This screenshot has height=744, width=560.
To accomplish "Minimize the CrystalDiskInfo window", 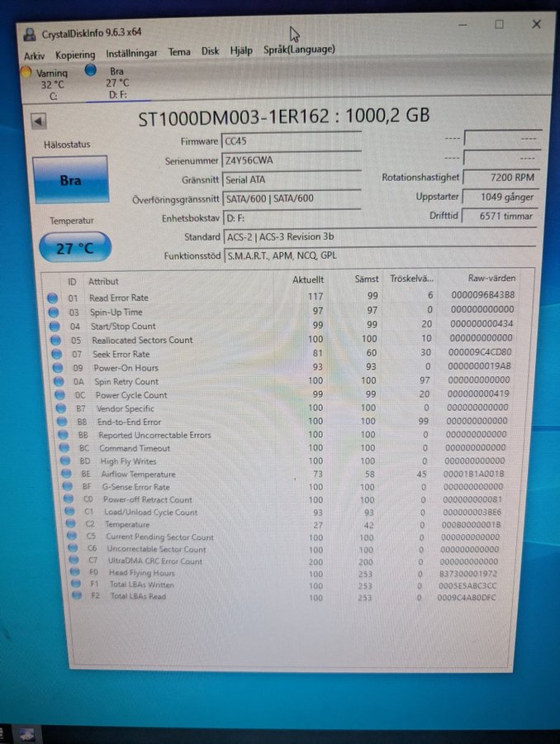I will (x=463, y=25).
